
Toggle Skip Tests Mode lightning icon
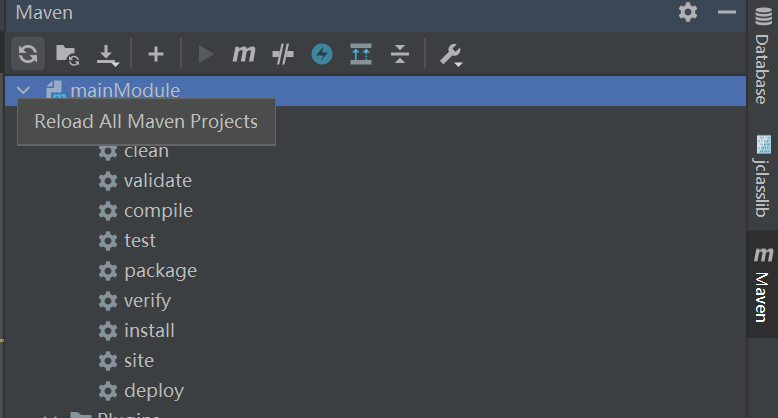(x=322, y=54)
